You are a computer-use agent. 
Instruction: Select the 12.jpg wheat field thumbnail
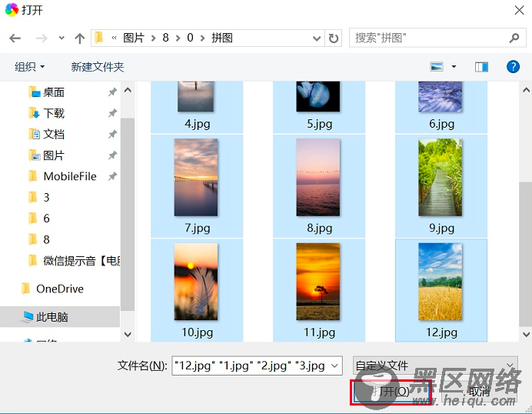[440, 282]
